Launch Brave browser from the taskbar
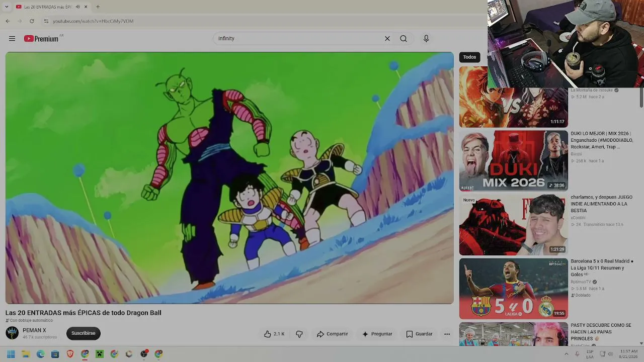 click(x=70, y=354)
